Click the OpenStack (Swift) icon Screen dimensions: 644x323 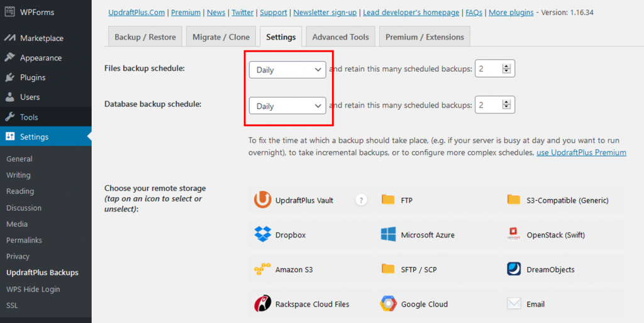click(x=514, y=235)
